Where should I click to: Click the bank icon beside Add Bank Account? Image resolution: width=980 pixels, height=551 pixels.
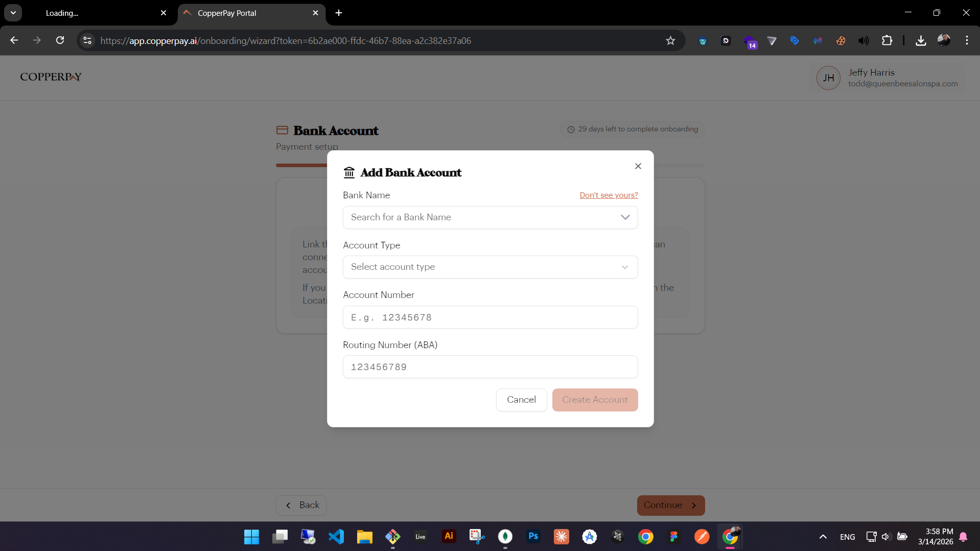(x=349, y=173)
